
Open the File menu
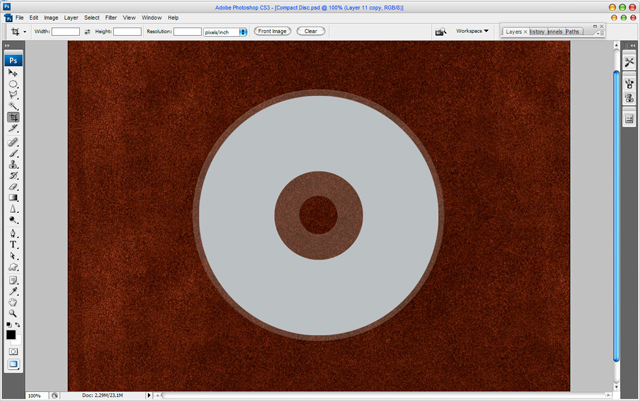pyautogui.click(x=19, y=18)
